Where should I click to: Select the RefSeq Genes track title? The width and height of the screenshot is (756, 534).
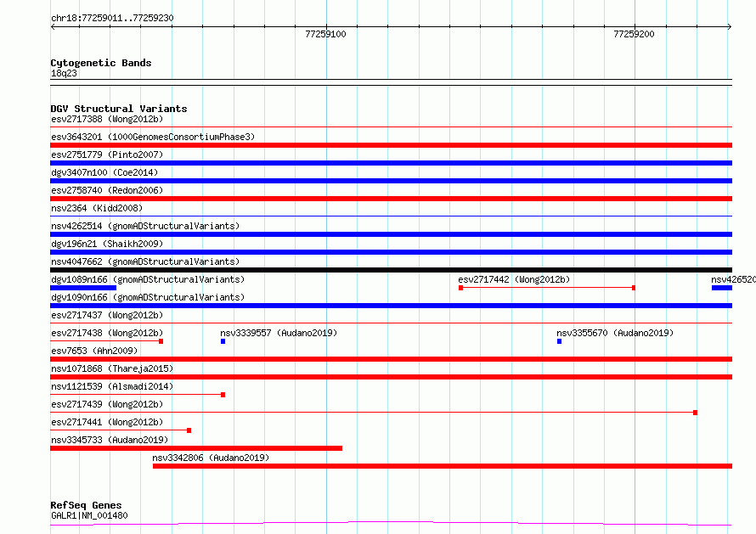click(x=86, y=505)
